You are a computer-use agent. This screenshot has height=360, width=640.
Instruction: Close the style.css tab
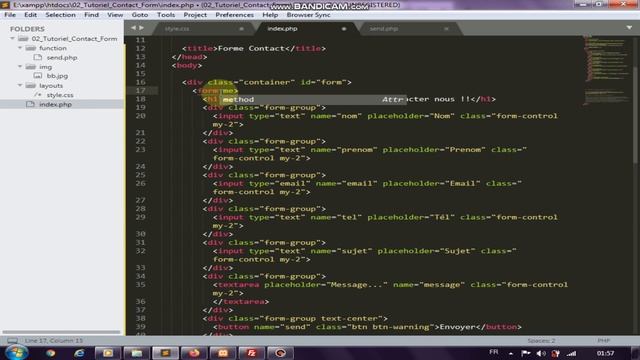pos(242,29)
